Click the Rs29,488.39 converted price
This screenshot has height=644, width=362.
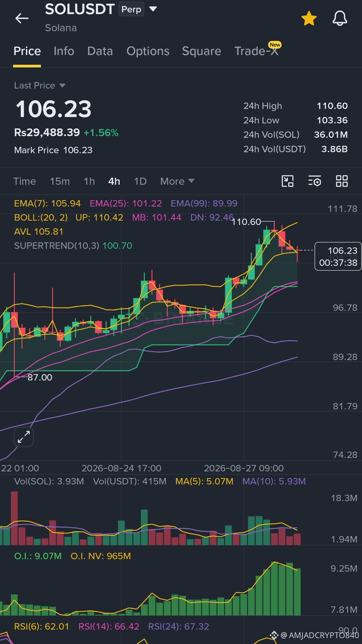tap(47, 133)
